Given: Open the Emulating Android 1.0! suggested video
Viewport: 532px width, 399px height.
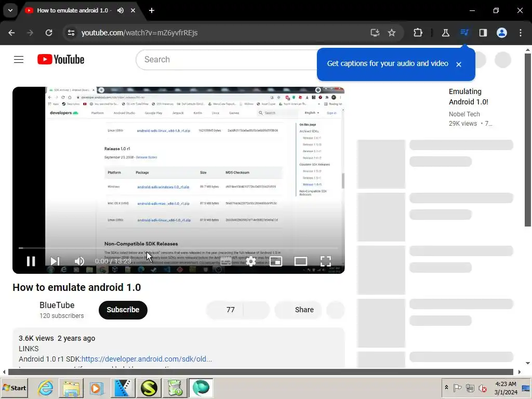Looking at the screenshot, I should click(468, 97).
